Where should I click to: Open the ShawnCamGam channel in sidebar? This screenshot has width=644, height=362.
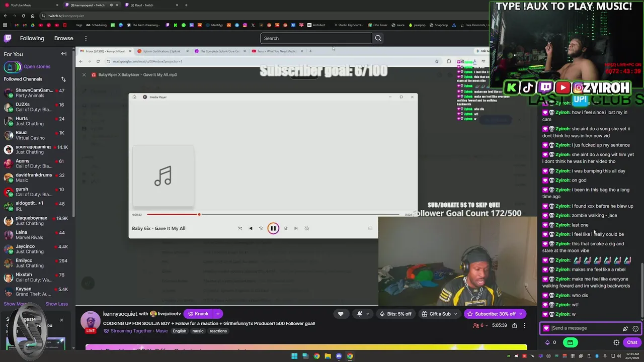[38, 93]
